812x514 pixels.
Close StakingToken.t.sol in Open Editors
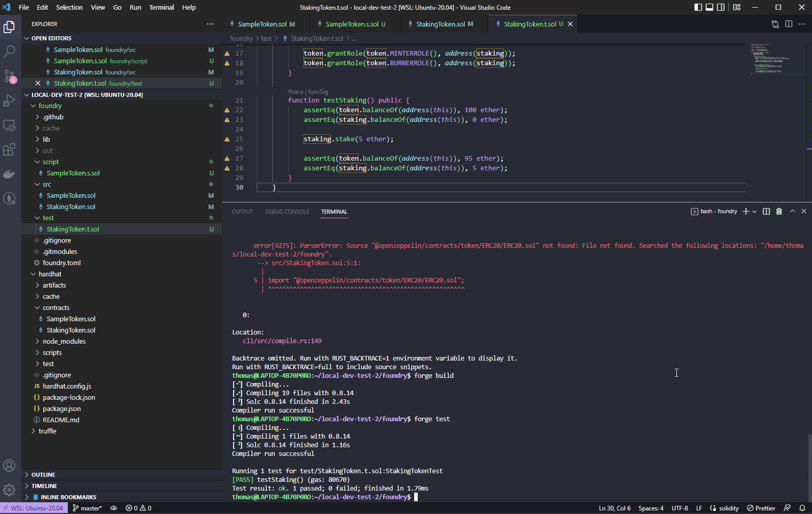tap(38, 83)
